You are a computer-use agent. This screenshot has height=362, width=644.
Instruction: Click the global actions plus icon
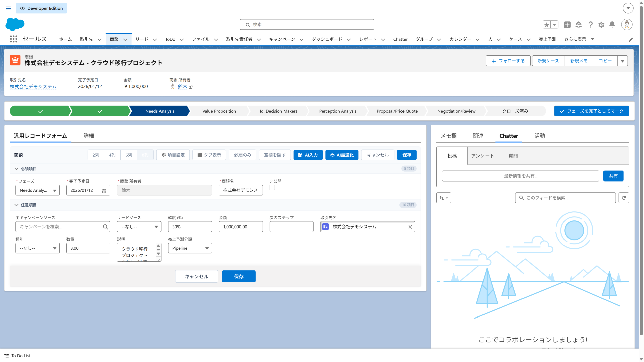(x=567, y=25)
